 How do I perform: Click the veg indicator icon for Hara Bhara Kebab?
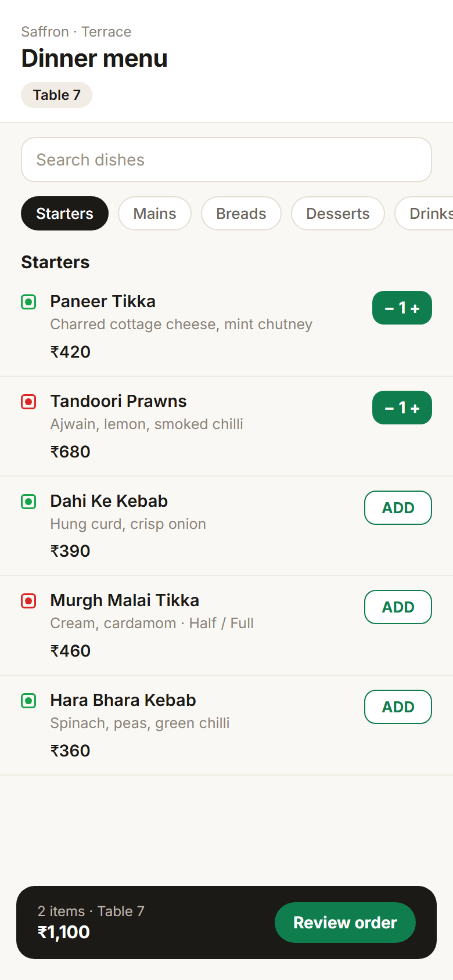click(28, 701)
